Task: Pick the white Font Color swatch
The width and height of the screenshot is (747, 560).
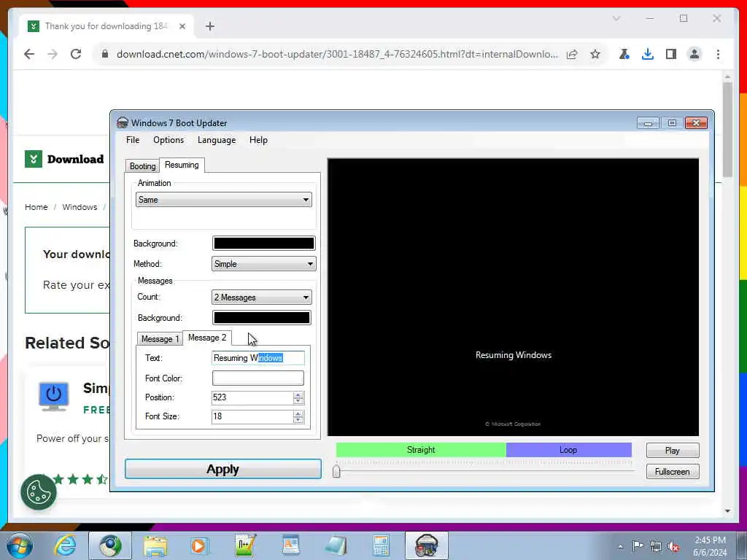Action: click(x=258, y=378)
